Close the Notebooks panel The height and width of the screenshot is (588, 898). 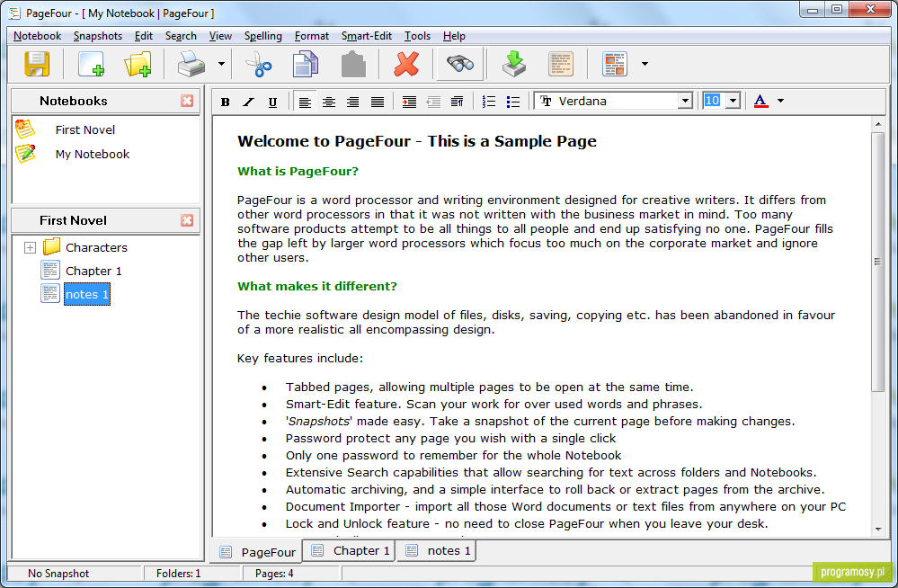[187, 101]
